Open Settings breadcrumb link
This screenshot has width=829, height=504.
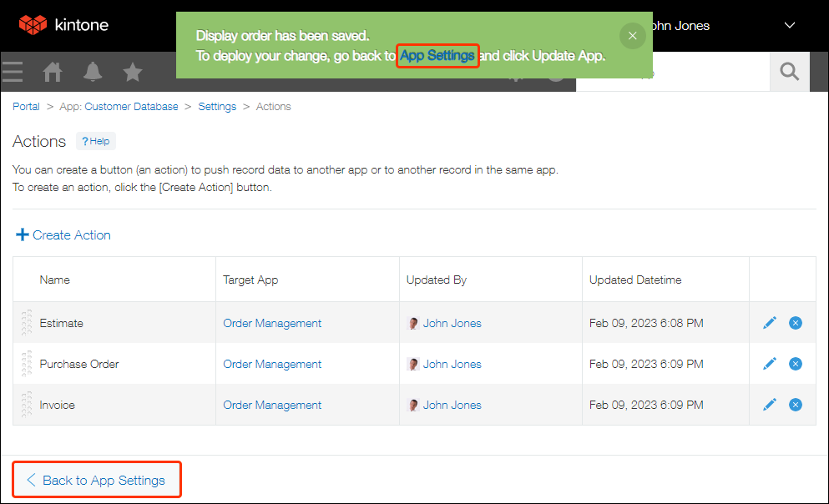[x=217, y=107]
